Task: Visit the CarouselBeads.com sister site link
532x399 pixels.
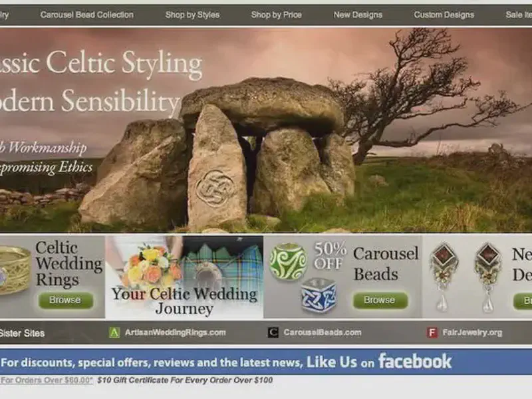Action: [x=323, y=332]
